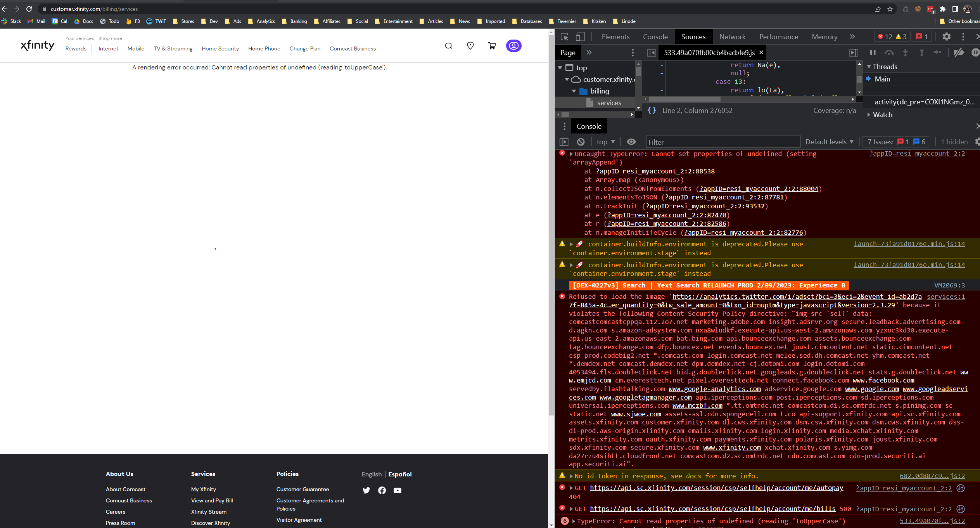Open the create live expression eye icon

point(631,142)
